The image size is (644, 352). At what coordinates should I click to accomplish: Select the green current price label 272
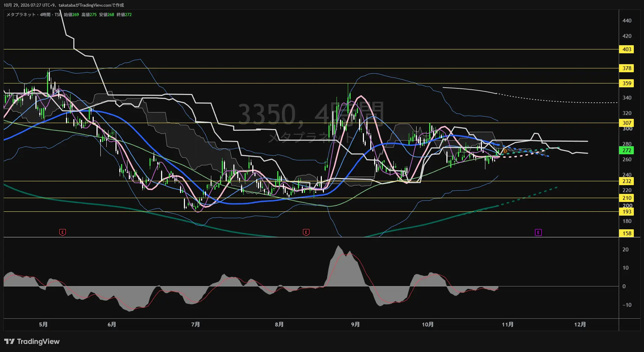coord(627,150)
